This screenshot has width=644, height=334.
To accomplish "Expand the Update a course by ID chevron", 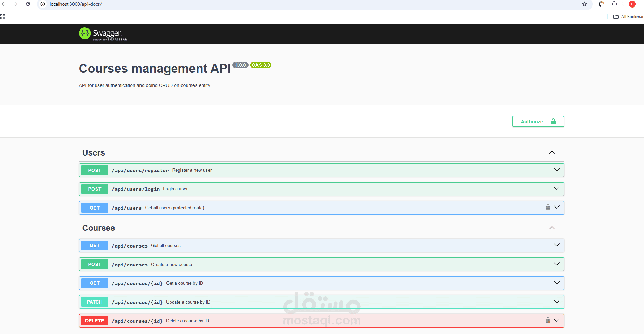I will pyautogui.click(x=557, y=302).
